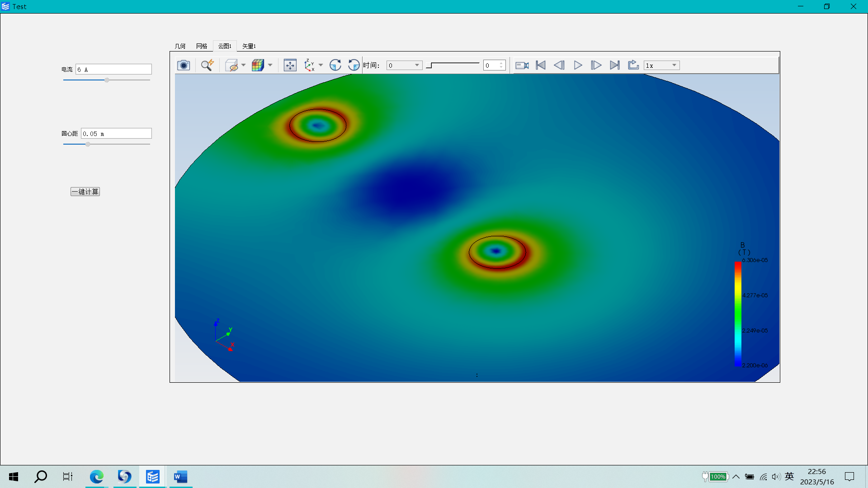Click the battery status tray icon

[750, 477]
